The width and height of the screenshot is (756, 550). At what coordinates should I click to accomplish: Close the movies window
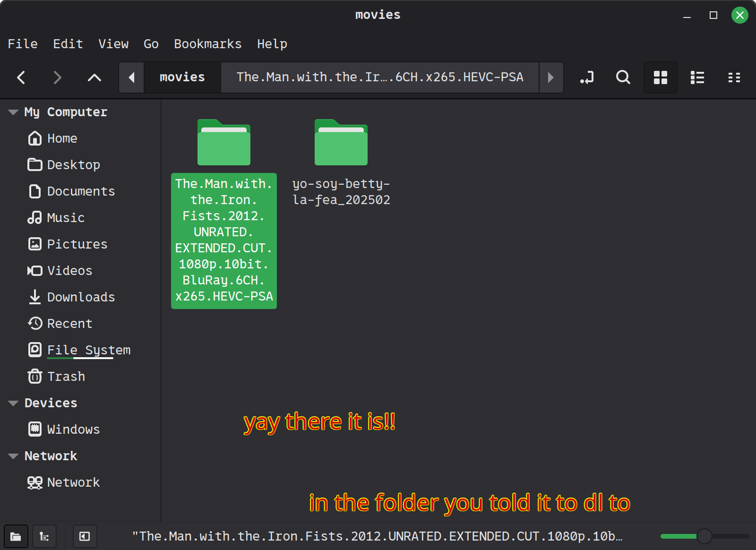tap(740, 15)
